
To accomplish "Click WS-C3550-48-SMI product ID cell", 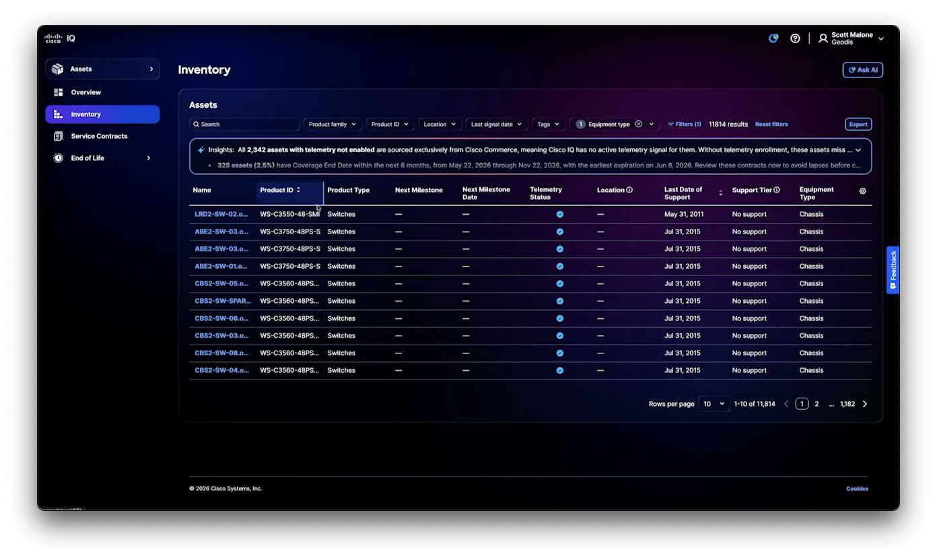I will (x=290, y=214).
